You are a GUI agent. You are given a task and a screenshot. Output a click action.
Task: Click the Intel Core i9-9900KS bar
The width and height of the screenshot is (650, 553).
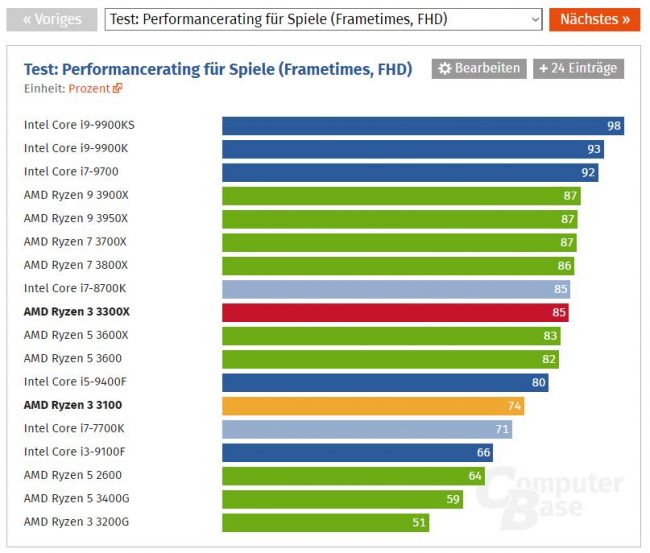[423, 126]
